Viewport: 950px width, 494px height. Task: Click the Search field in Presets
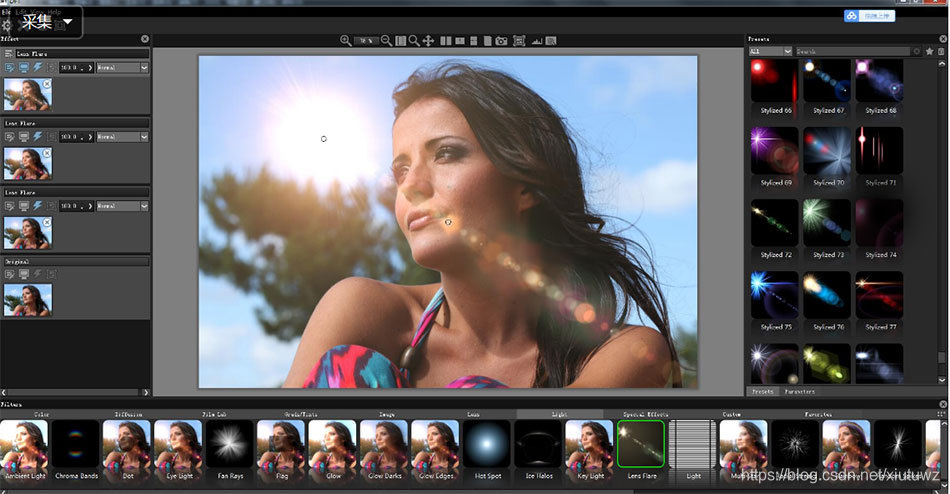coord(852,52)
